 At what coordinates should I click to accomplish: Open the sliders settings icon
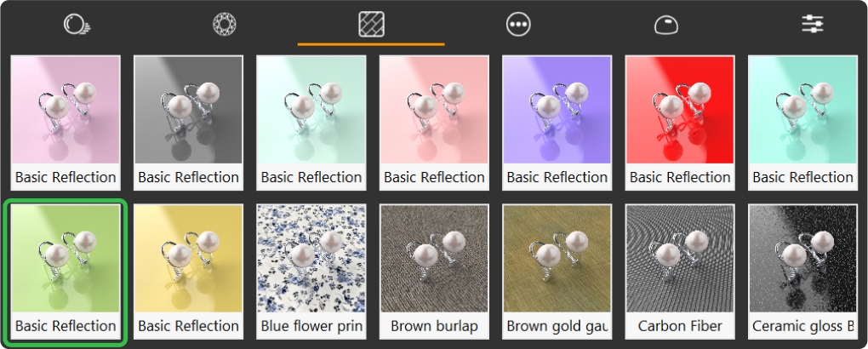[x=813, y=24]
